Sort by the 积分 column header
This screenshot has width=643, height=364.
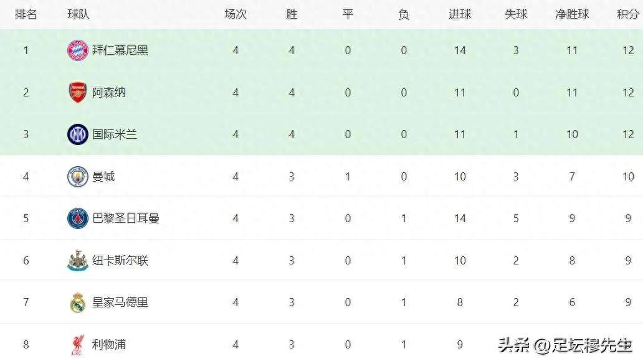[627, 14]
